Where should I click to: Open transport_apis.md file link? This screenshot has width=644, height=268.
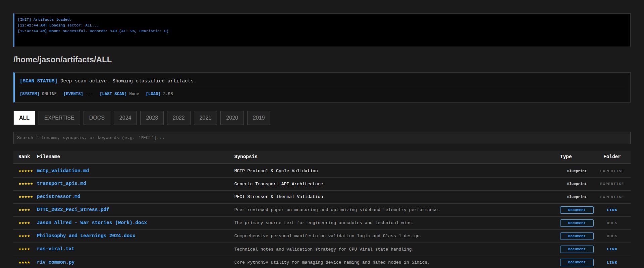click(x=61, y=184)
